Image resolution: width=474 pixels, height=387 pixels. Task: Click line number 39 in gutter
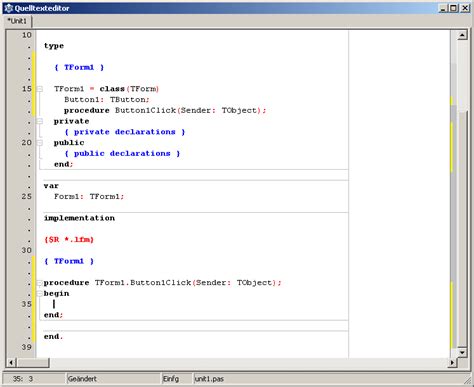(27, 347)
